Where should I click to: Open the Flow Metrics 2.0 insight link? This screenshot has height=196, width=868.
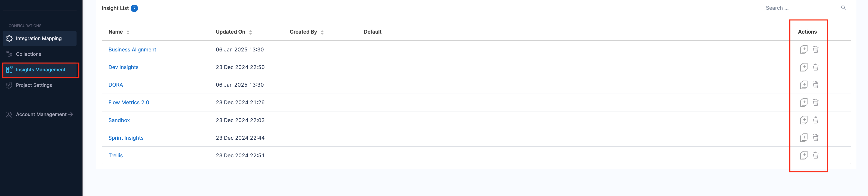click(x=129, y=102)
